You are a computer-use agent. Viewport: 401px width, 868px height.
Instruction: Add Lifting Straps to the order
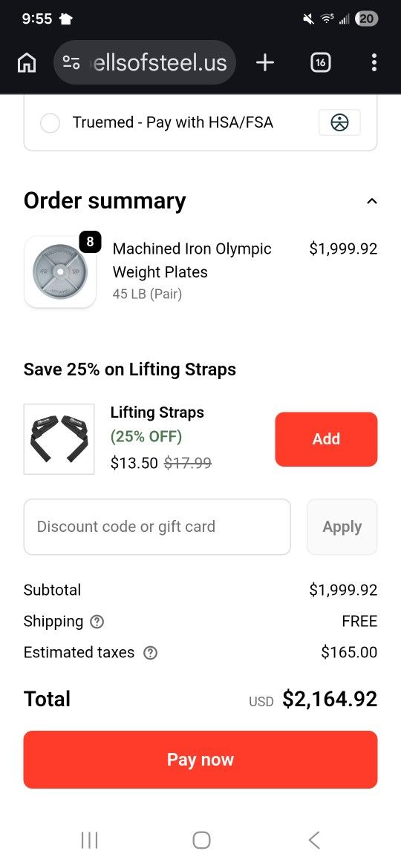tap(326, 439)
